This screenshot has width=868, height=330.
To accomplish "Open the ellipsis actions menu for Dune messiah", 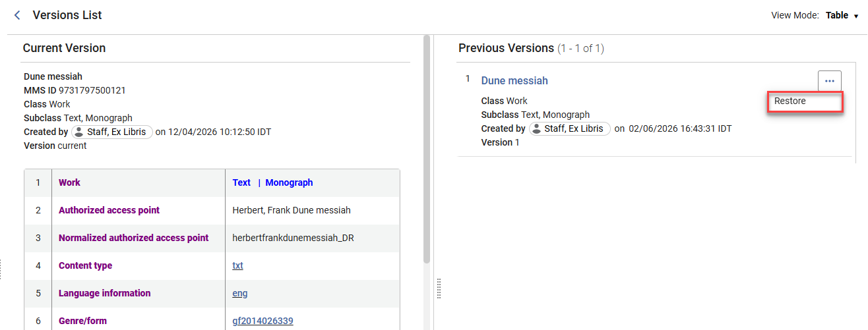I will pos(829,81).
